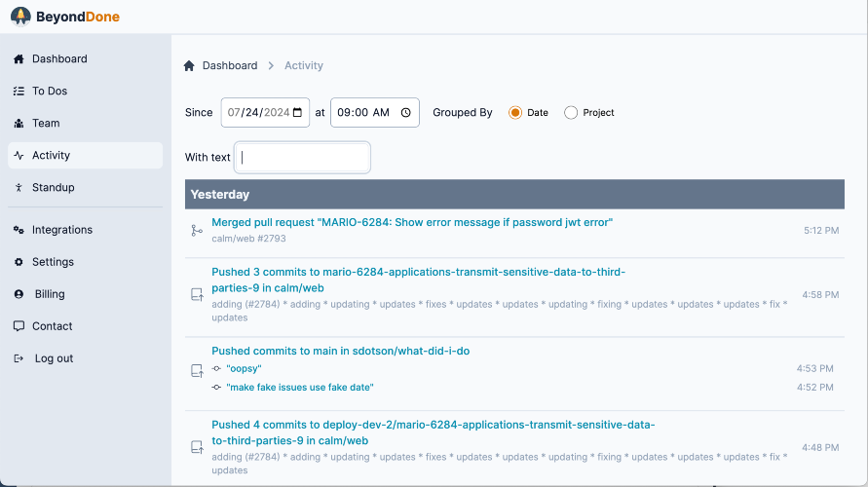The height and width of the screenshot is (487, 868).
Task: Click the commit node icon beside "oopsy"
Action: point(216,368)
